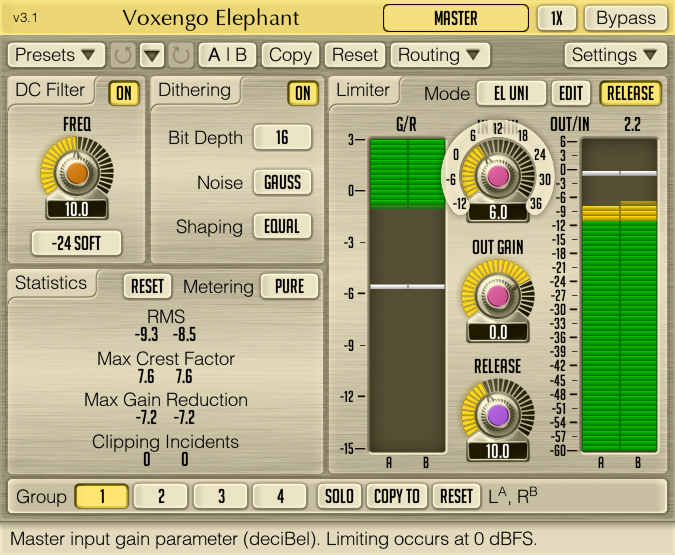Click the G/R gain reduction meter

[407, 295]
